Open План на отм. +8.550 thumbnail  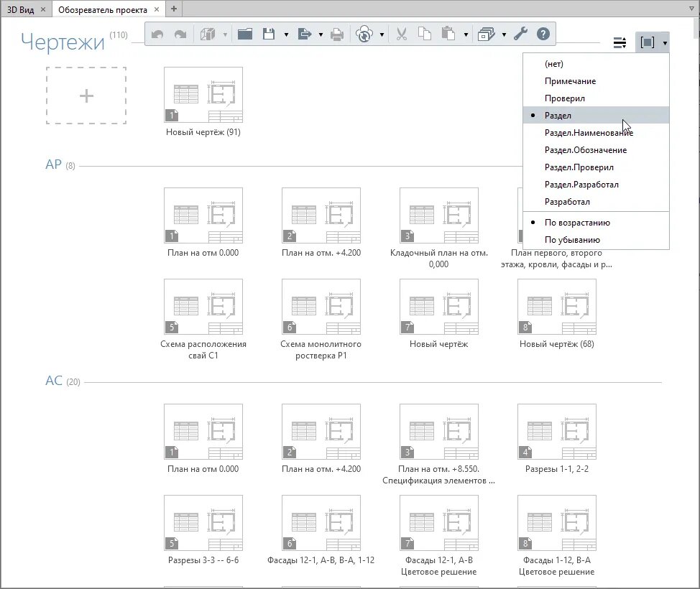(439, 432)
